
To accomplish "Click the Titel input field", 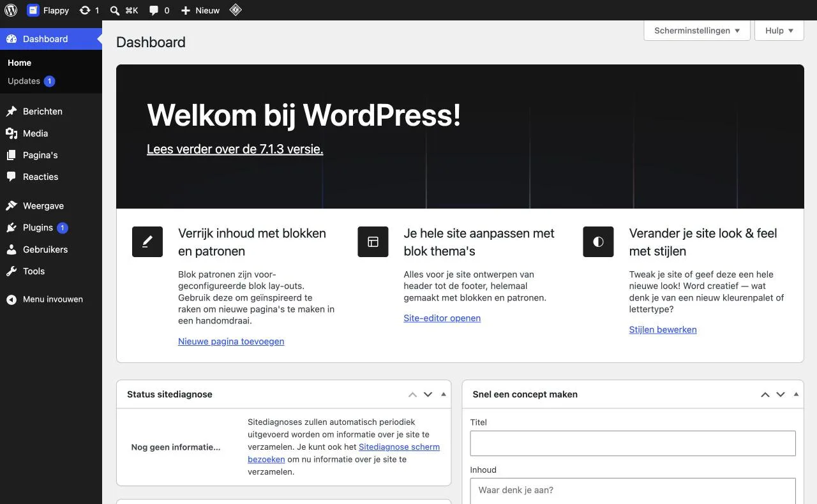I will click(x=633, y=443).
